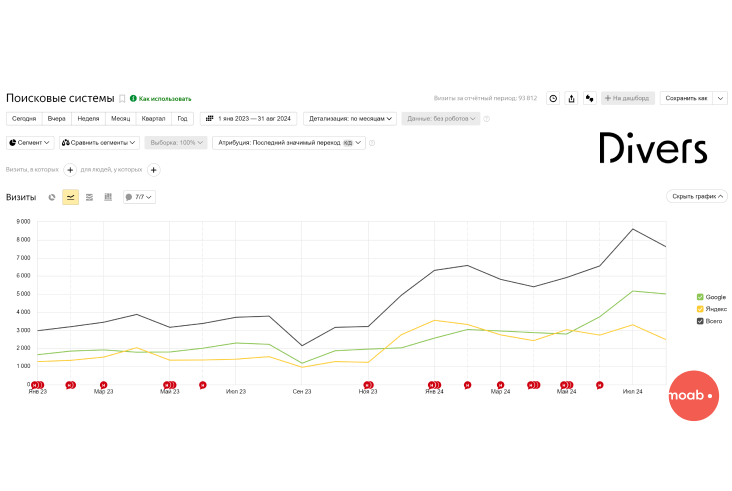Select the line chart view icon
732x491 pixels.
coord(70,197)
